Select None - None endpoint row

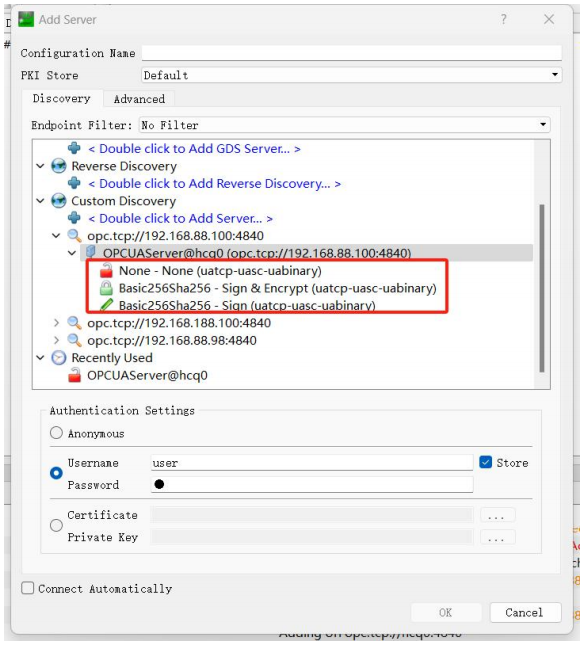coord(220,271)
